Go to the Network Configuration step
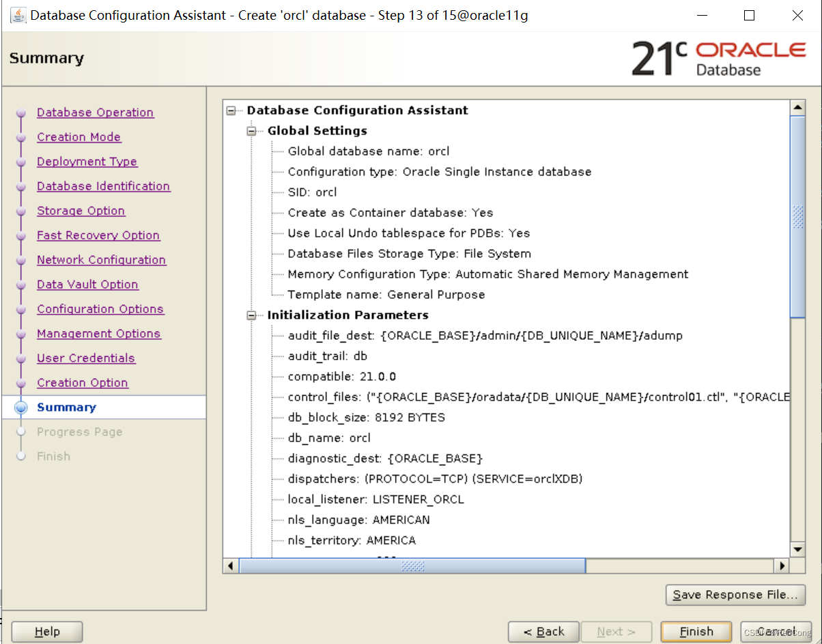Image resolution: width=822 pixels, height=644 pixels. [x=101, y=260]
